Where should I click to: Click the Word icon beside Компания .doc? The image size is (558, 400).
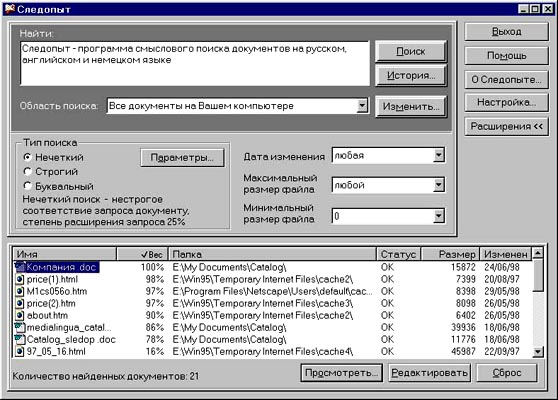(x=20, y=267)
